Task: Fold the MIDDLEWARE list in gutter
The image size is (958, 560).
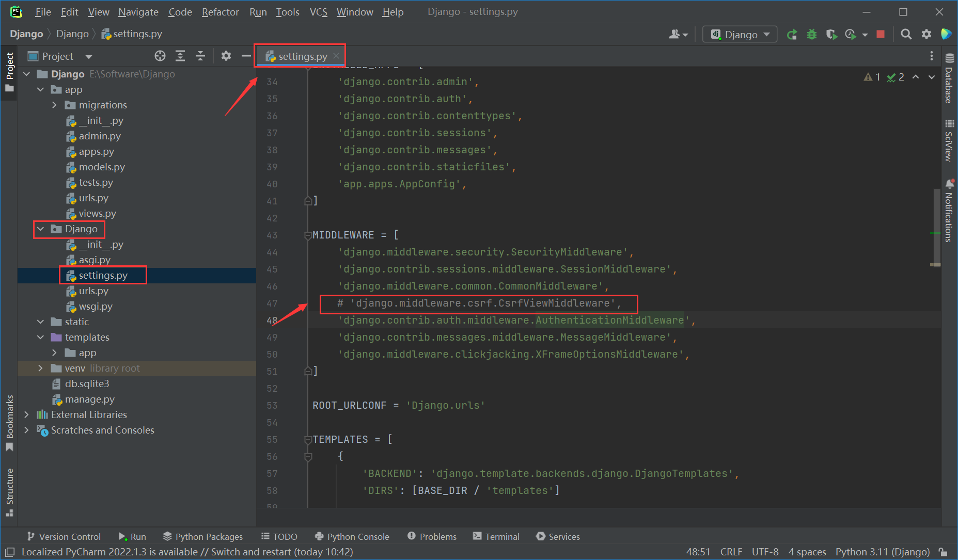Action: click(x=308, y=235)
